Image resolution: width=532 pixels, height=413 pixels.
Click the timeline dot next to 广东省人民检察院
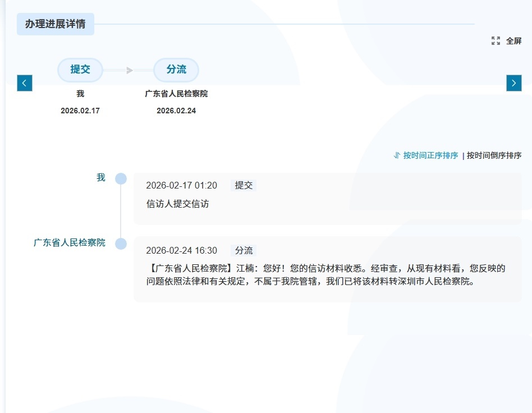pos(121,244)
